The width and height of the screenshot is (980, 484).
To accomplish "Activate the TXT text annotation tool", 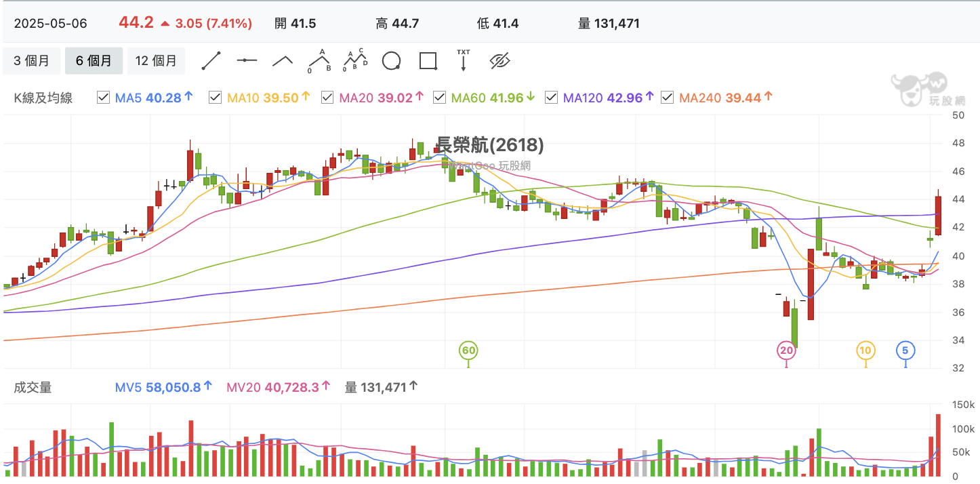I will [464, 60].
